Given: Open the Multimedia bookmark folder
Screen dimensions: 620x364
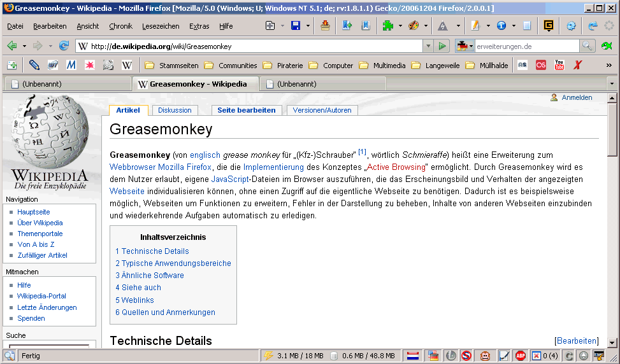Looking at the screenshot, I should click(x=382, y=65).
